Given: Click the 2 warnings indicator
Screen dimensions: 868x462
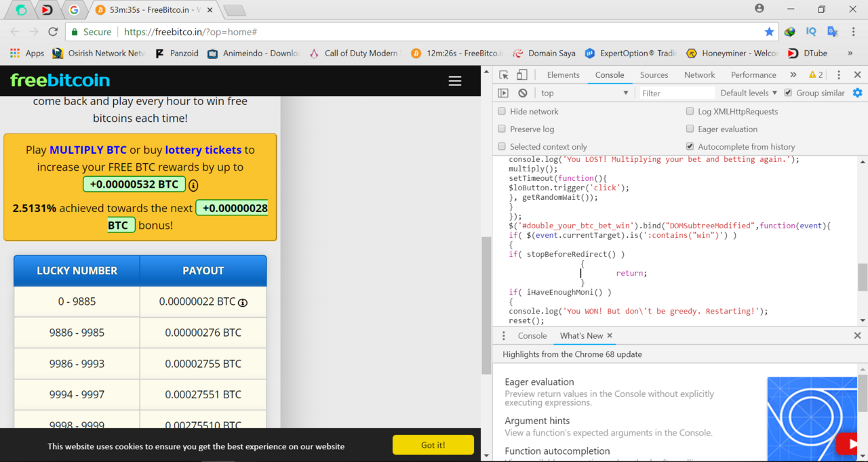Looking at the screenshot, I should (x=816, y=75).
